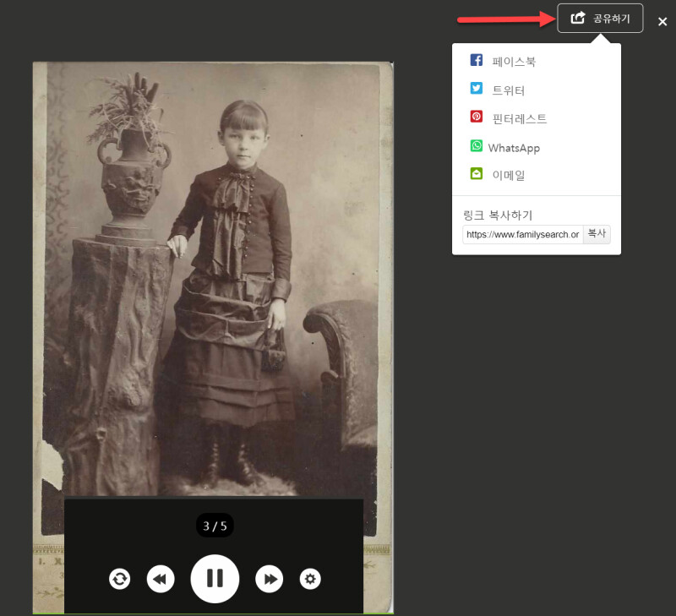Choose 이메일 from the share list
The image size is (676, 616).
click(x=509, y=175)
